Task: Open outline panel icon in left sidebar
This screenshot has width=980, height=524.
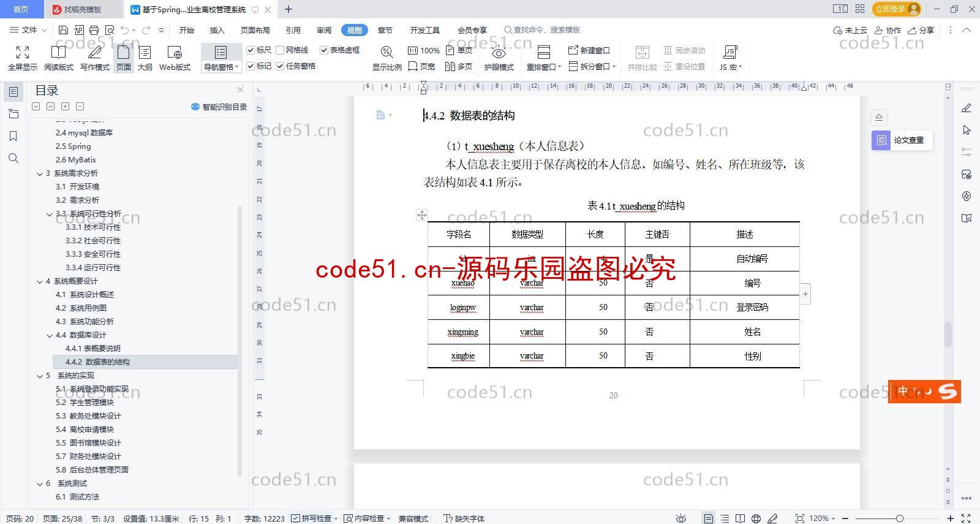Action: (x=13, y=91)
